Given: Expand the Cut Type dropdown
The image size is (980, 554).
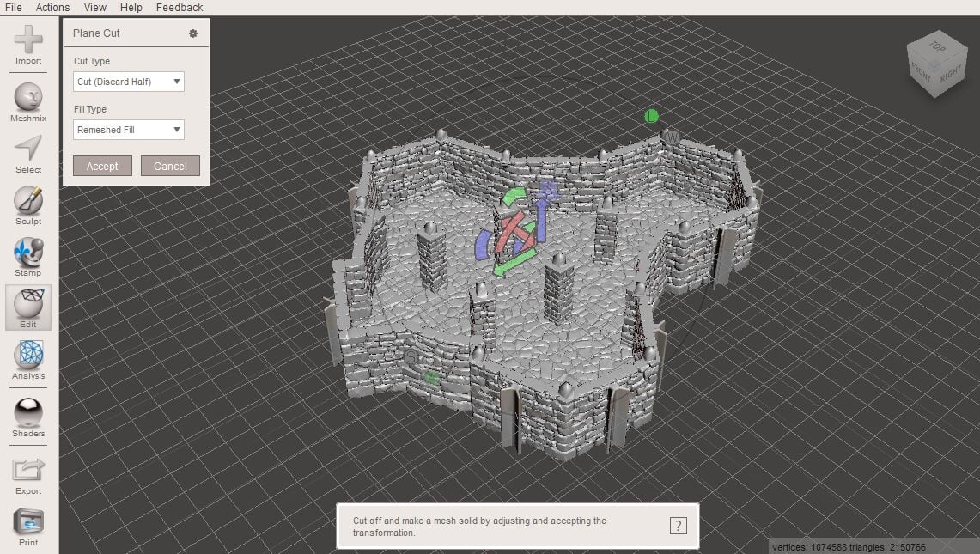Looking at the screenshot, I should 129,82.
